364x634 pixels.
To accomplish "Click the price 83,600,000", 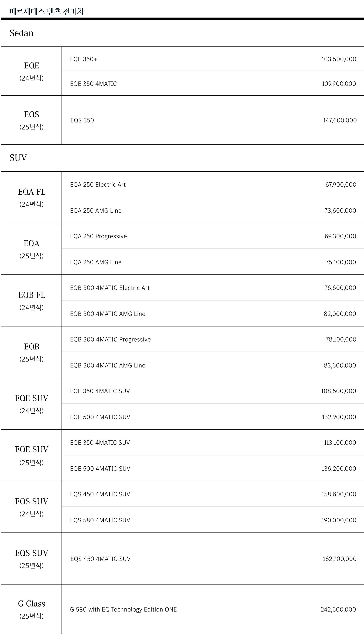I will 340,366.
